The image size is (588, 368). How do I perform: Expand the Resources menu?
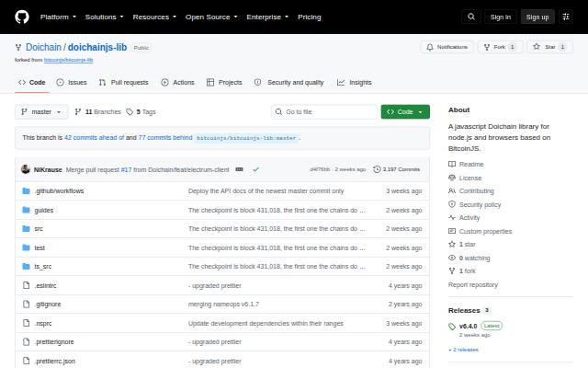pyautogui.click(x=154, y=17)
